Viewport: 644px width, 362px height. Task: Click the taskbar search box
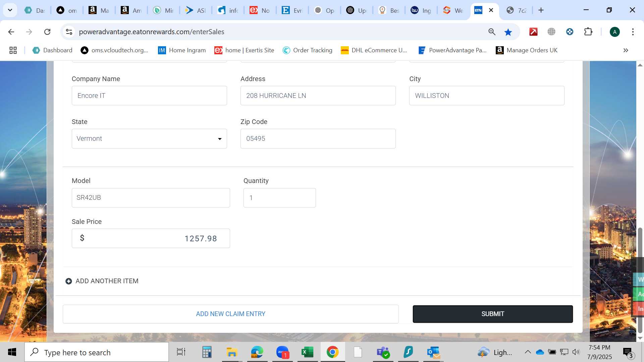97,352
